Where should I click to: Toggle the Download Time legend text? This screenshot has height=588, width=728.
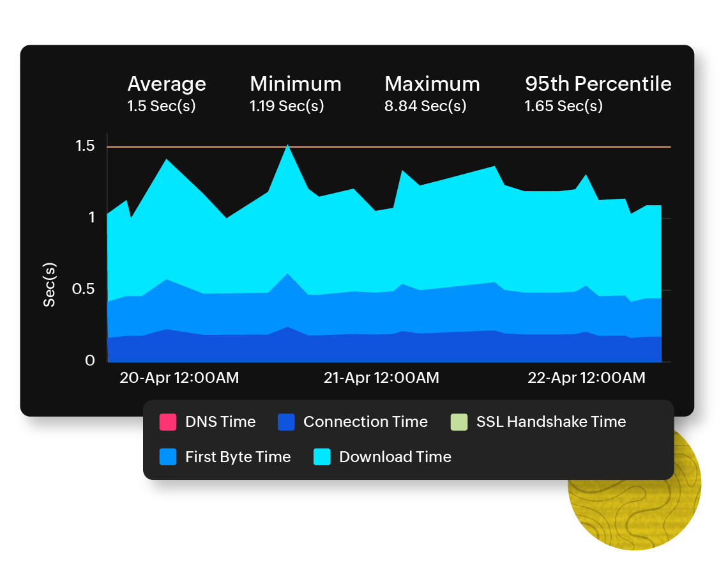coord(395,457)
